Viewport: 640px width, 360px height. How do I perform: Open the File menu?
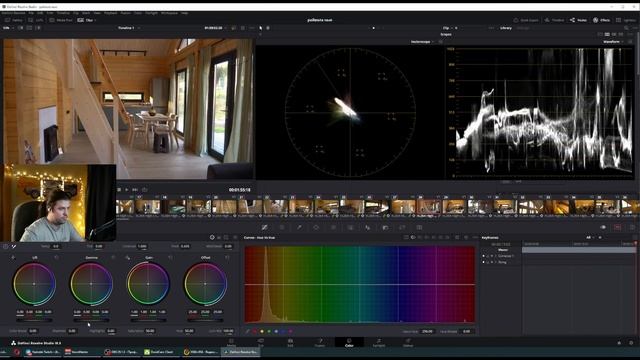[x=31, y=13]
